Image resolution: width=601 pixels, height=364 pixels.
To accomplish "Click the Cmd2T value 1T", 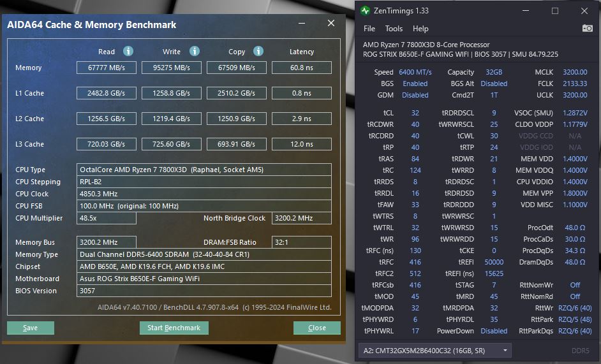I will pos(494,95).
